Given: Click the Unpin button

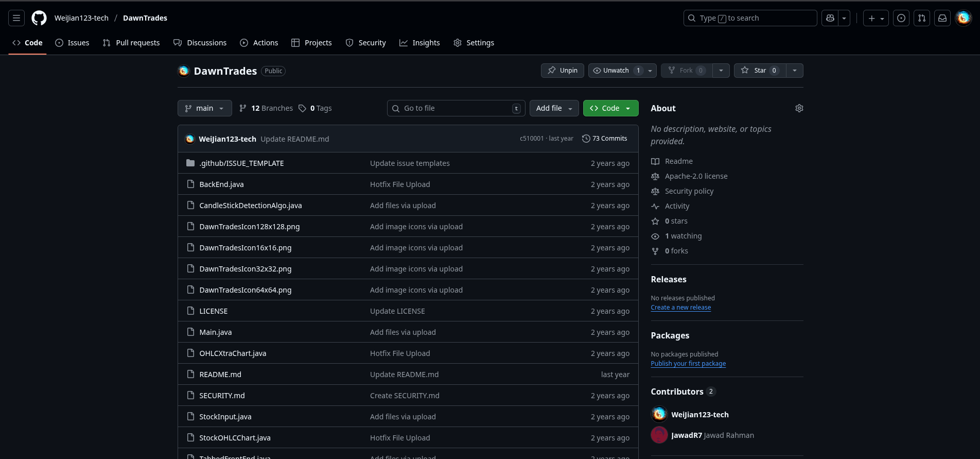Looking at the screenshot, I should [563, 71].
